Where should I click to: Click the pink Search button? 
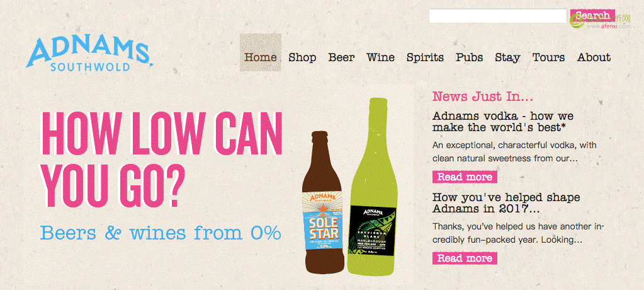pos(592,16)
